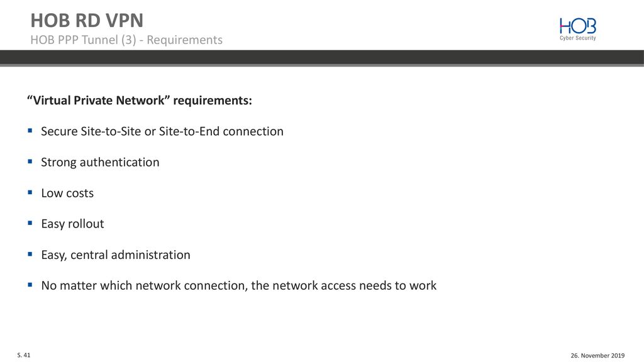Click the S. 41 page number

[x=24, y=355]
